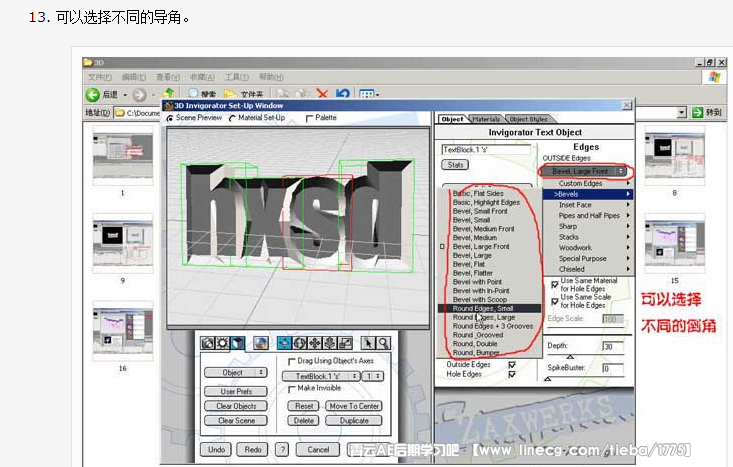Toggle the Make Invisible checkbox
Viewport: 733px width, 467px height.
coord(292,388)
